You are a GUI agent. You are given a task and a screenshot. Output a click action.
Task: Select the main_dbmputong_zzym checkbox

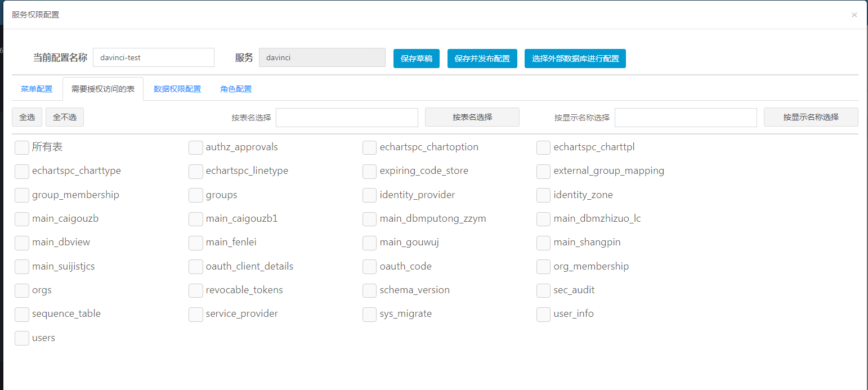(370, 219)
